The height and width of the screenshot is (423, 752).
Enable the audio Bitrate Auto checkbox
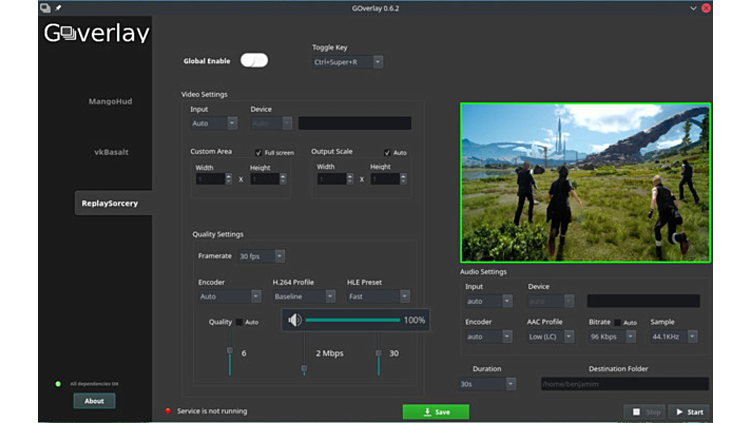click(618, 322)
